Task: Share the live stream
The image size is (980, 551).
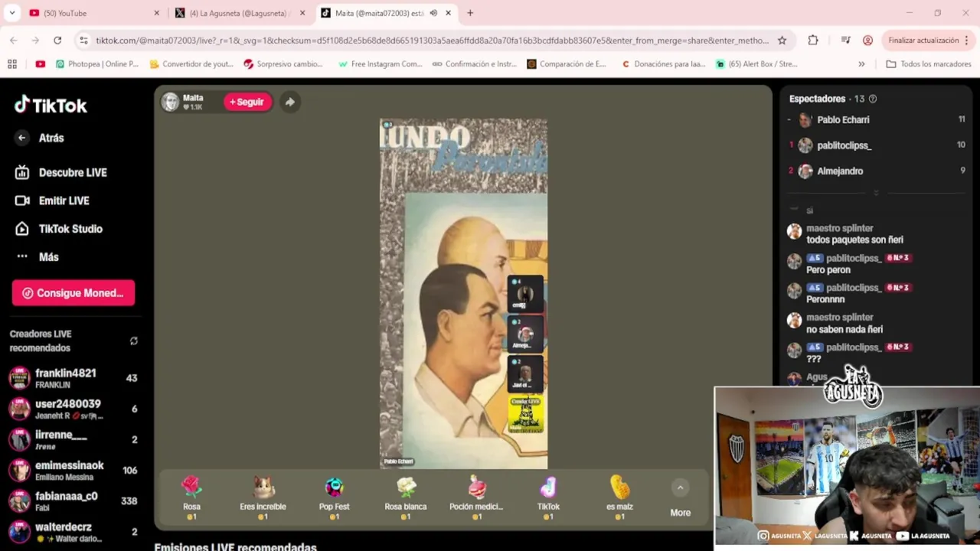Action: tap(289, 102)
